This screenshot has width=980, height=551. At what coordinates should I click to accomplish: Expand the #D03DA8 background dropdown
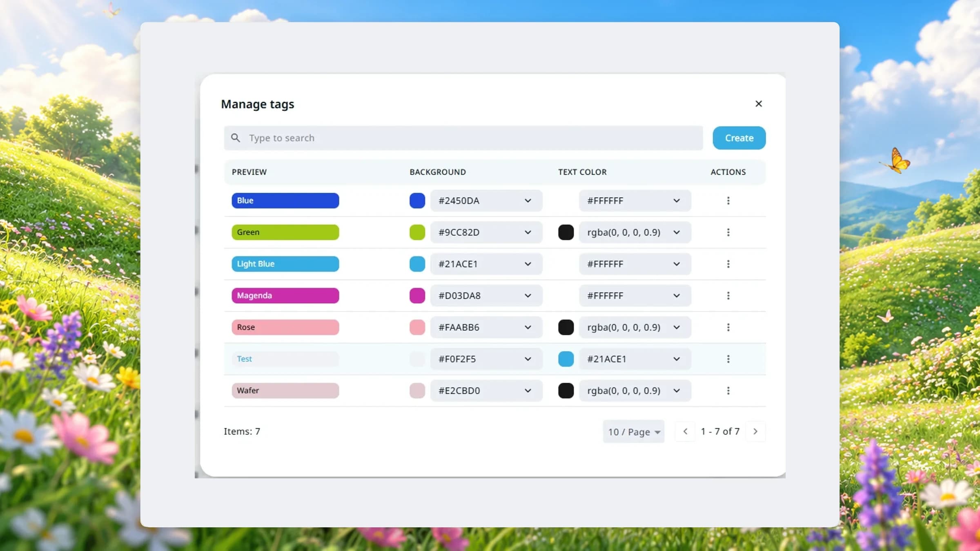pyautogui.click(x=486, y=295)
